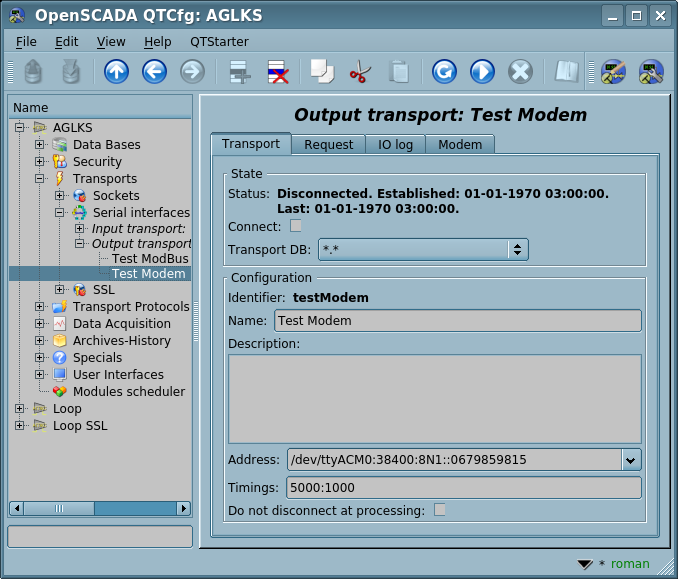Viewport: 678px width, 579px height.
Task: Toggle the Connect checkbox
Action: click(296, 226)
